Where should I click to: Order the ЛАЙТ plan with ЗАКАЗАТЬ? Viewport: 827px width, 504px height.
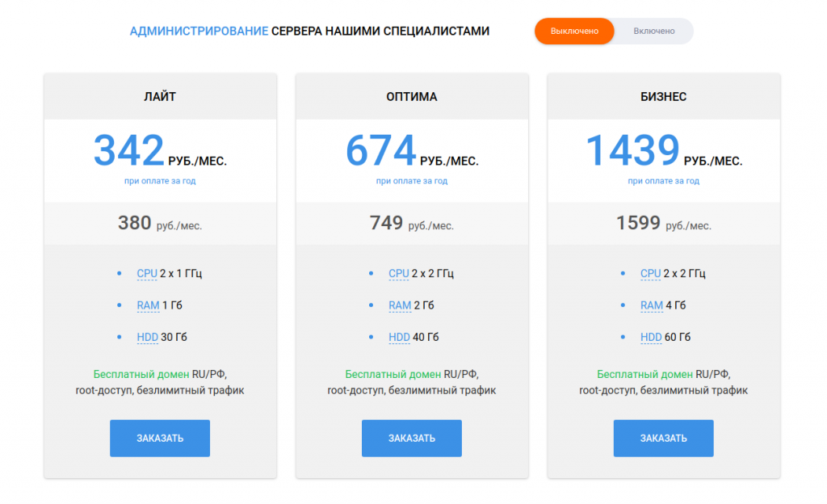[x=160, y=438]
